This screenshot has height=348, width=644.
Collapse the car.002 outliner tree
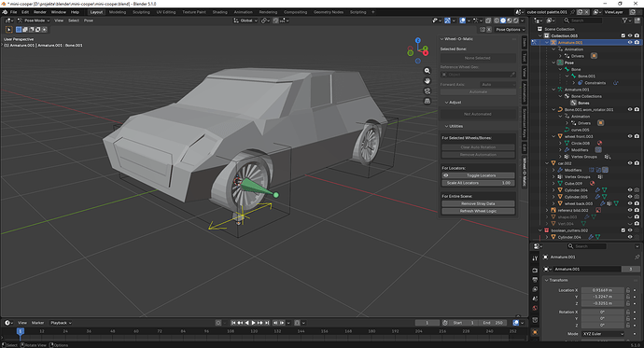pos(547,163)
